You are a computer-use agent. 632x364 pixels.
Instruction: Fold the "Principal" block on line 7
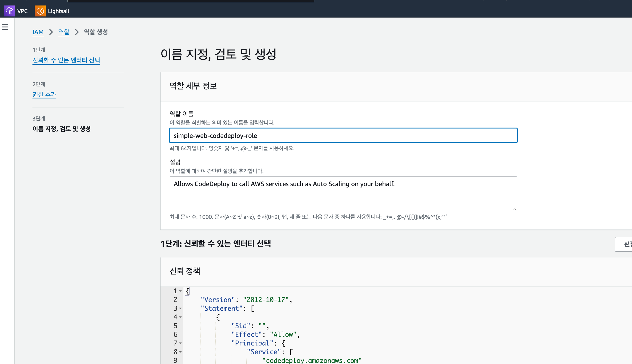tap(180, 343)
